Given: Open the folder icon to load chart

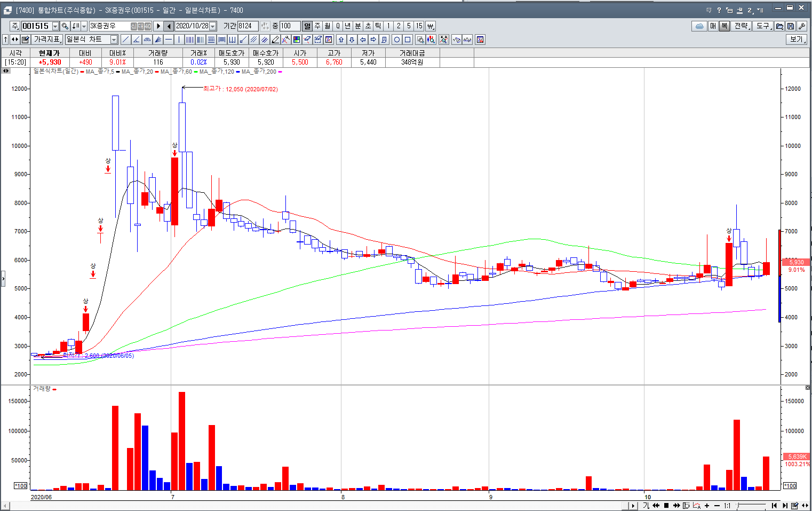Looking at the screenshot, I should click(x=779, y=26).
